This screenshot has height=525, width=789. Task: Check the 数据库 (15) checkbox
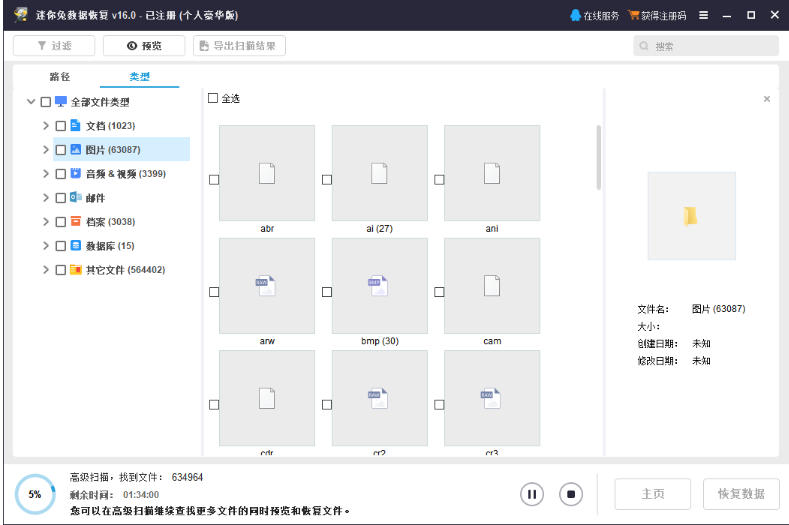pyautogui.click(x=60, y=246)
